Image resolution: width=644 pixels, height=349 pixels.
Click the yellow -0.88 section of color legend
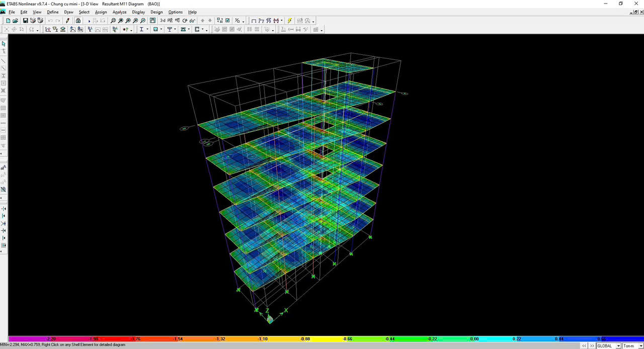(305, 339)
